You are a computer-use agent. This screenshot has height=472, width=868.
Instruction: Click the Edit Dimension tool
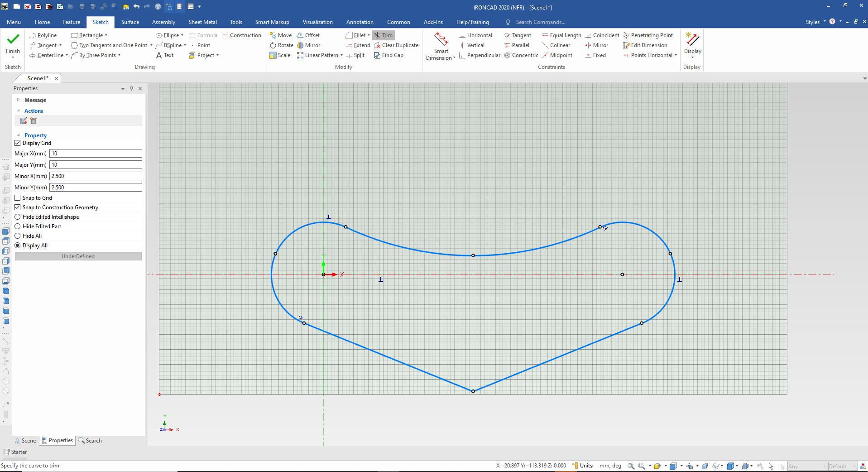point(645,45)
